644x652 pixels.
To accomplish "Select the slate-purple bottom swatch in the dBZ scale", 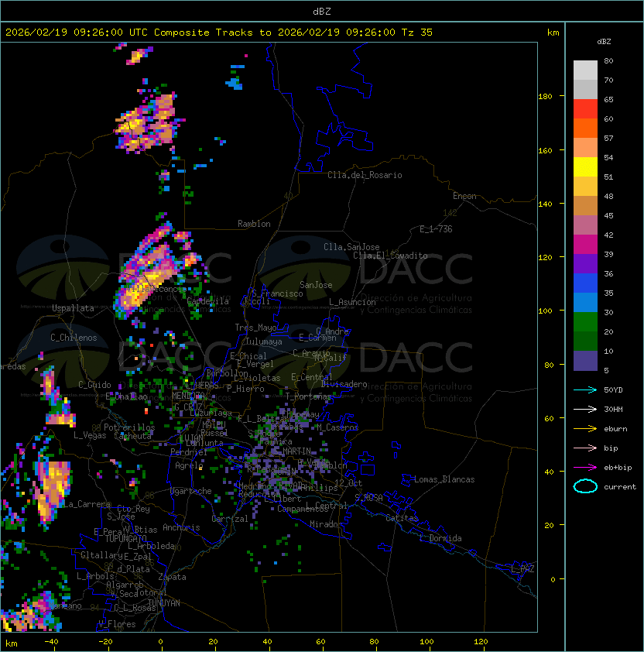I will tap(585, 361).
